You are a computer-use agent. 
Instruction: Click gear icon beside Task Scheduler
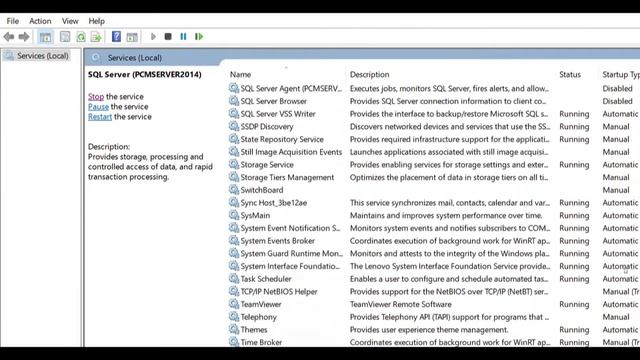tap(234, 278)
